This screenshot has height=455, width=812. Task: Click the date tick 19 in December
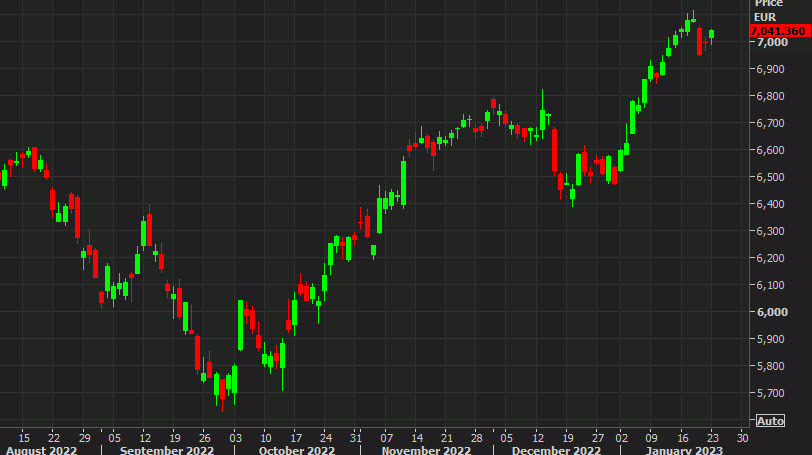coord(568,438)
